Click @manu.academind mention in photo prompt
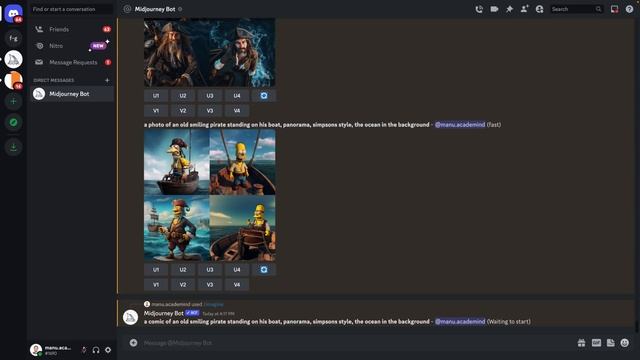The image size is (640, 360). click(460, 124)
